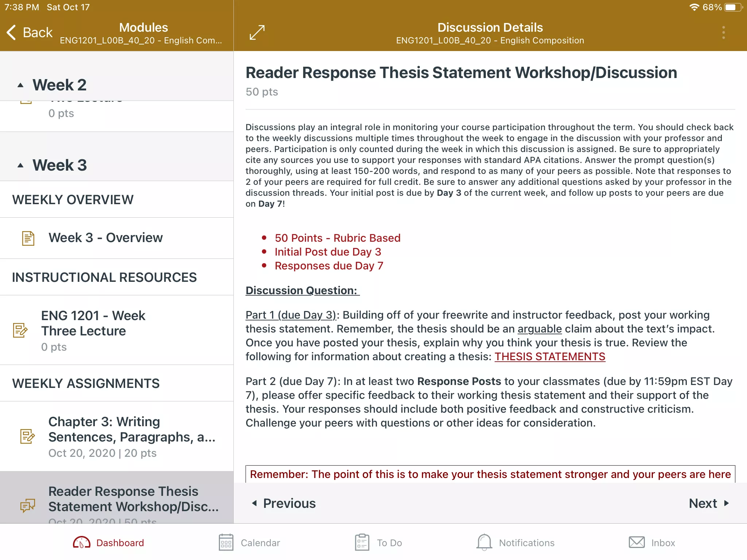Tap the 'Oct 20, 2020 | 20 pts' detail
This screenshot has width=747, height=560.
pyautogui.click(x=102, y=453)
